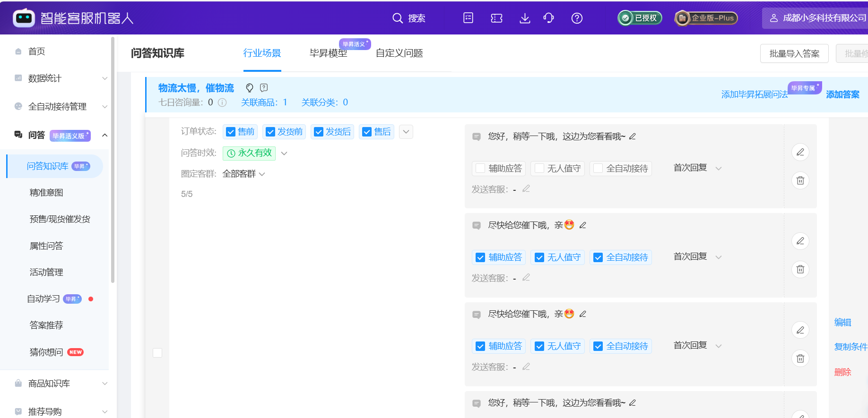Click round edit button of second answer card
Viewport: 868px width, 418px height.
point(800,241)
